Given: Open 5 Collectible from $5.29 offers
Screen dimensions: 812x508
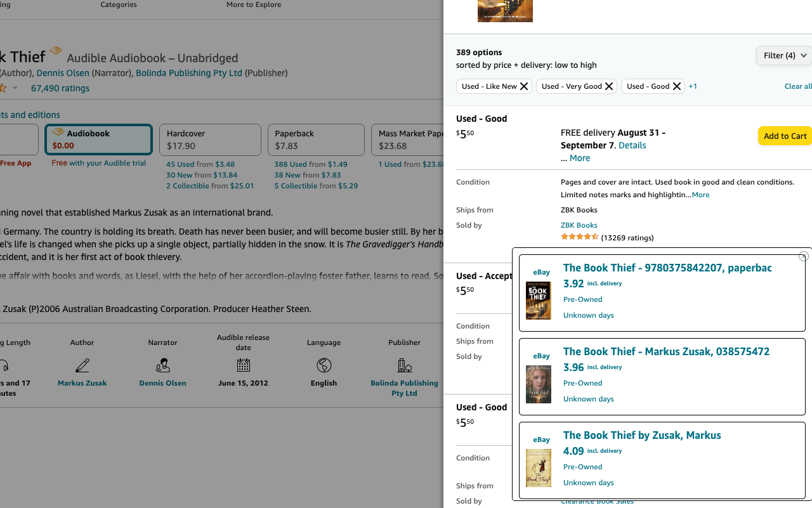Looking at the screenshot, I should pos(316,186).
